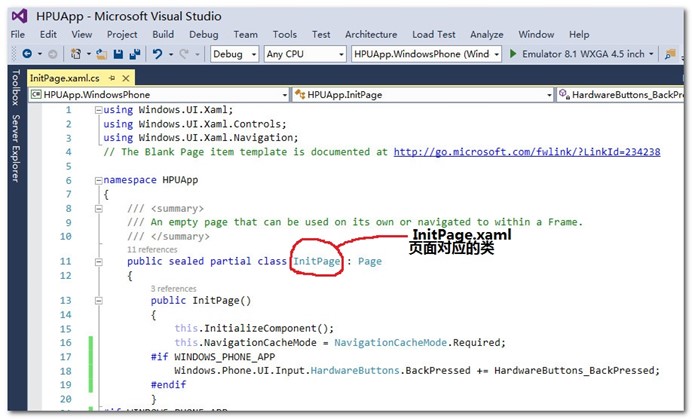The height and width of the screenshot is (419, 692).
Task: Open the HPUApp.WindowsPhone startup project dropdown
Action: tap(426, 54)
